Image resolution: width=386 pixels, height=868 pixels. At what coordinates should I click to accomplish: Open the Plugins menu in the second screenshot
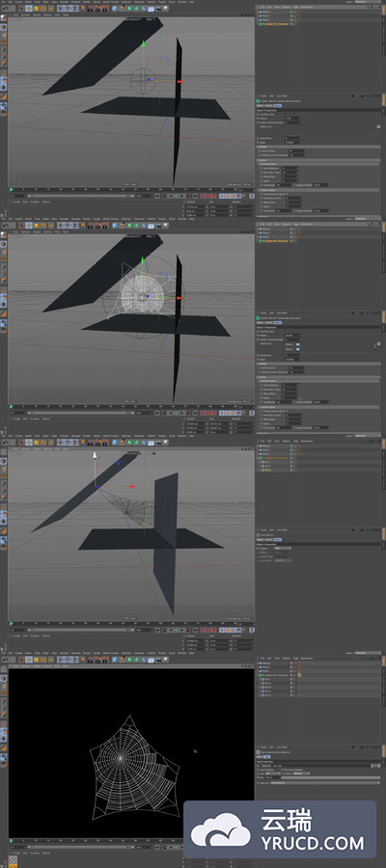[162, 219]
